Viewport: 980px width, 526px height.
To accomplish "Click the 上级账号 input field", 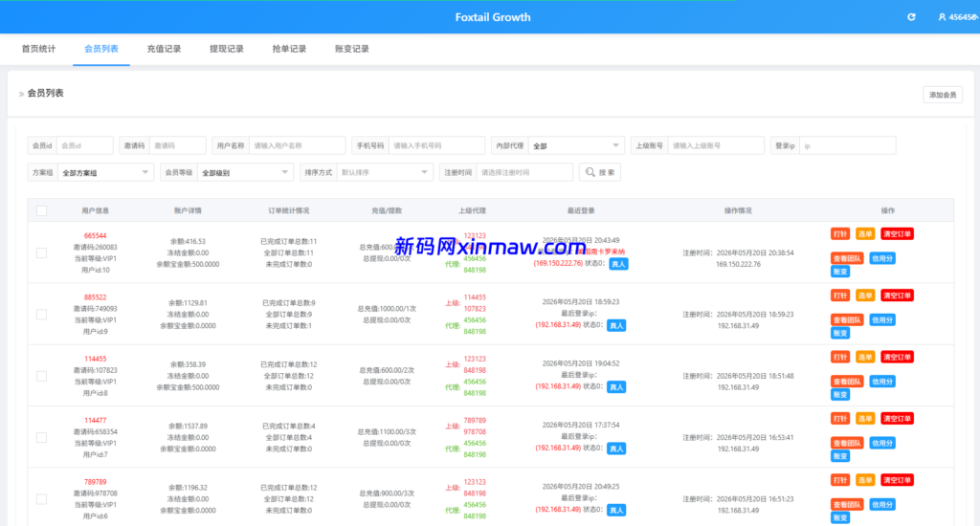I will click(716, 145).
